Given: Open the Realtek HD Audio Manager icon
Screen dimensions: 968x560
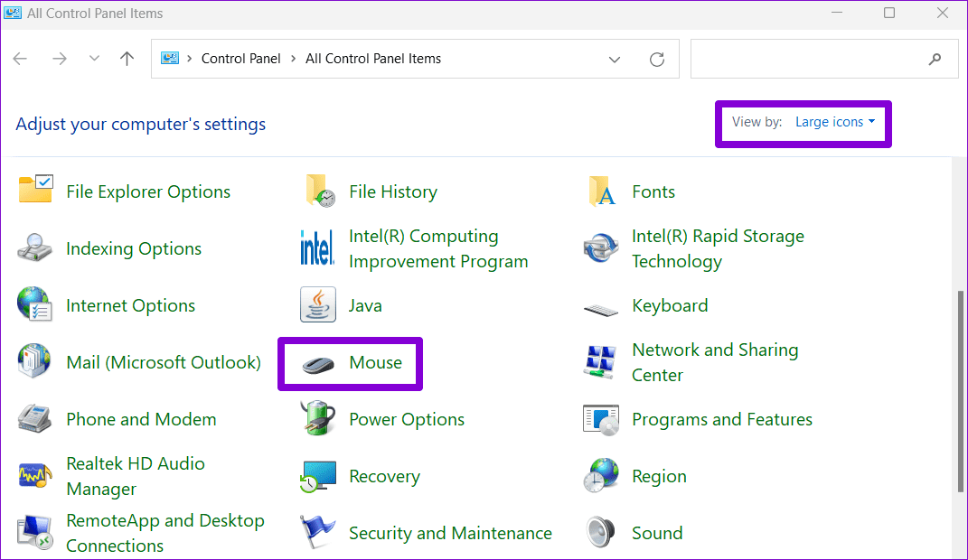Looking at the screenshot, I should 35,476.
